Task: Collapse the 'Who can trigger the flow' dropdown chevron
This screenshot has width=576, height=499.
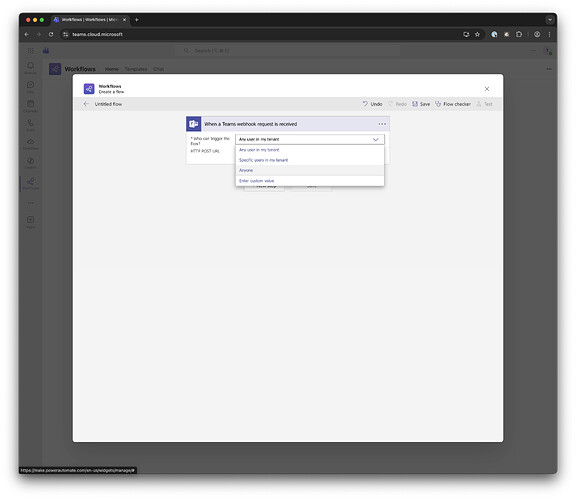Action: point(375,139)
